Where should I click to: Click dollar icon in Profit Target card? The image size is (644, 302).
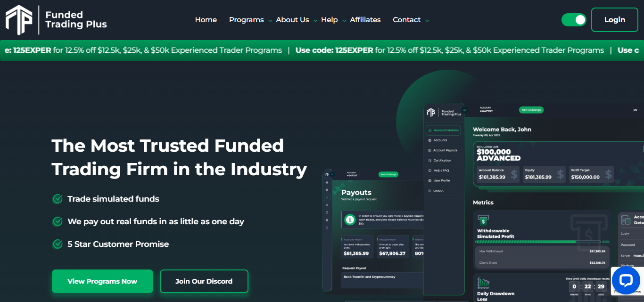click(608, 174)
